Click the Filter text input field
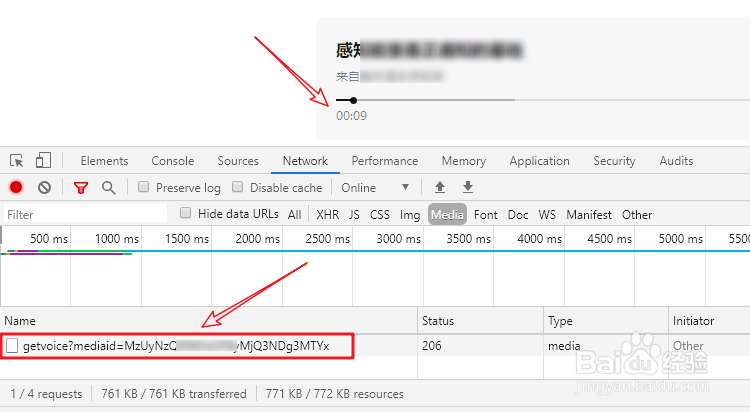750x412 pixels. [85, 214]
